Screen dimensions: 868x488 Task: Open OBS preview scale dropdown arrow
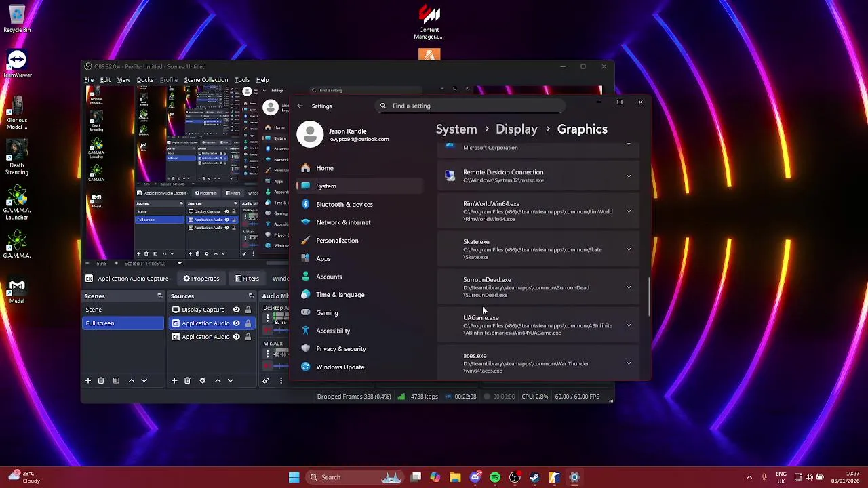tap(180, 263)
